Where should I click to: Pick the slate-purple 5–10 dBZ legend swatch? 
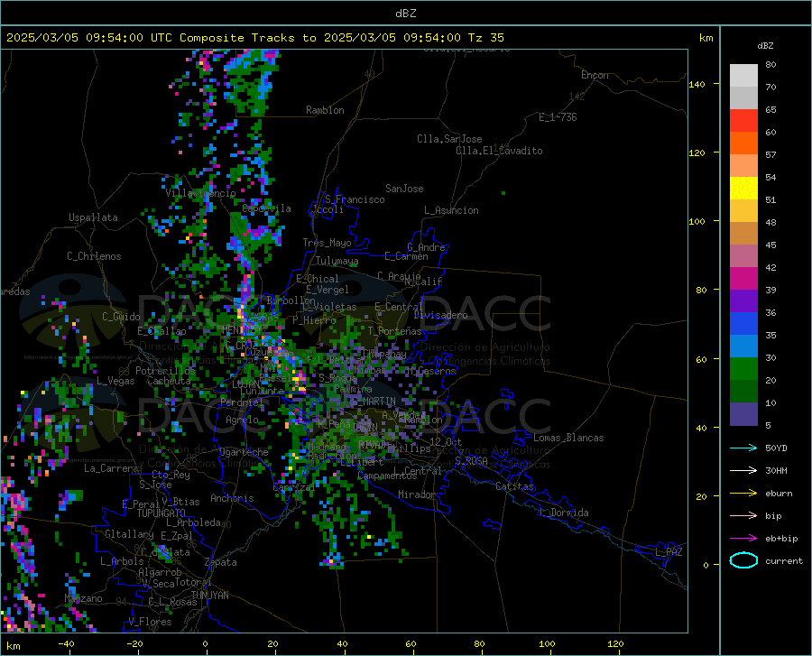coord(743,414)
